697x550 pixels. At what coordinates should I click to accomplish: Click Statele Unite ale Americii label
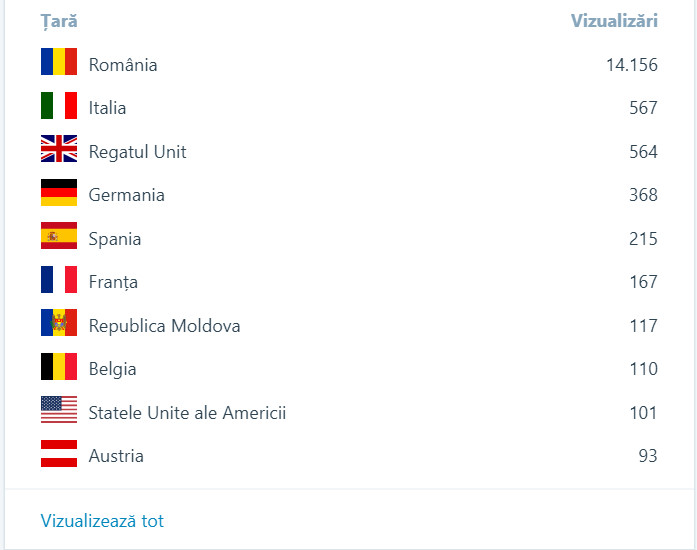(x=187, y=413)
